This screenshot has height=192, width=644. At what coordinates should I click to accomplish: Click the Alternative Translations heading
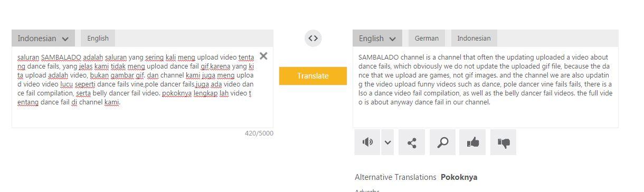pos(395,177)
